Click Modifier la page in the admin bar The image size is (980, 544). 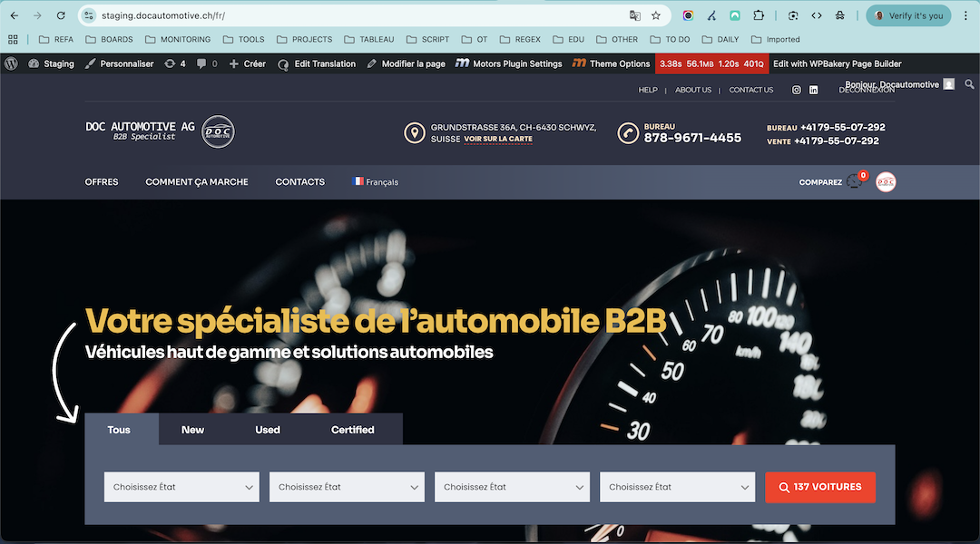pos(407,63)
